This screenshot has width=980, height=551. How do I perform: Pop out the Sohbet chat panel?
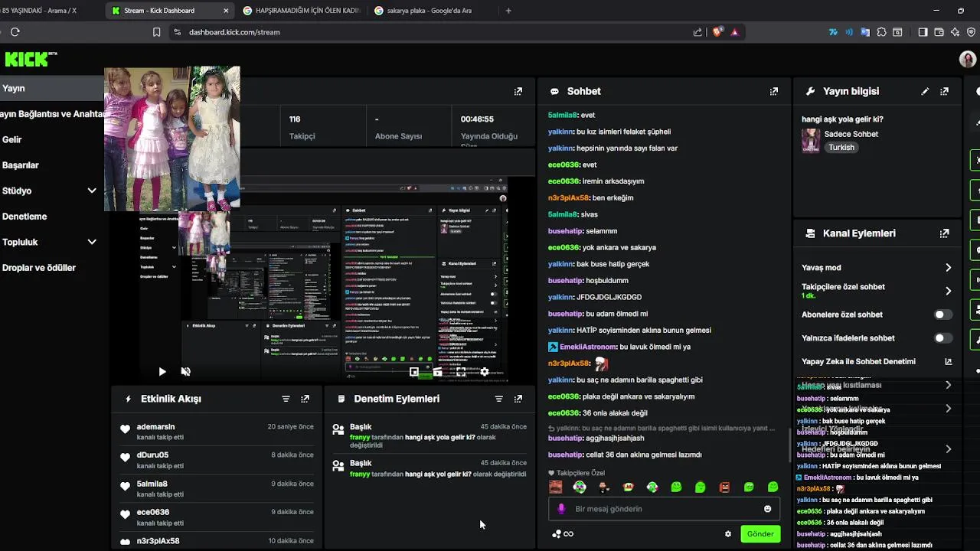(x=773, y=91)
